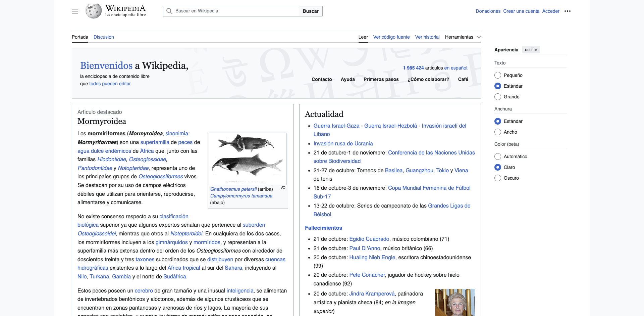Hide the Apariencia panel with ocultar
Image resolution: width=644 pixels, height=316 pixels.
(x=531, y=50)
